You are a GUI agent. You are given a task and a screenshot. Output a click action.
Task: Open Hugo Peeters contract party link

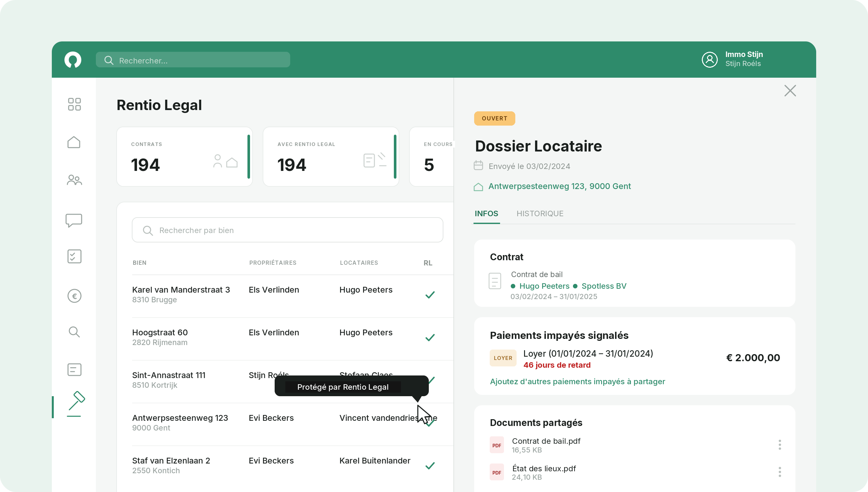[x=544, y=286]
